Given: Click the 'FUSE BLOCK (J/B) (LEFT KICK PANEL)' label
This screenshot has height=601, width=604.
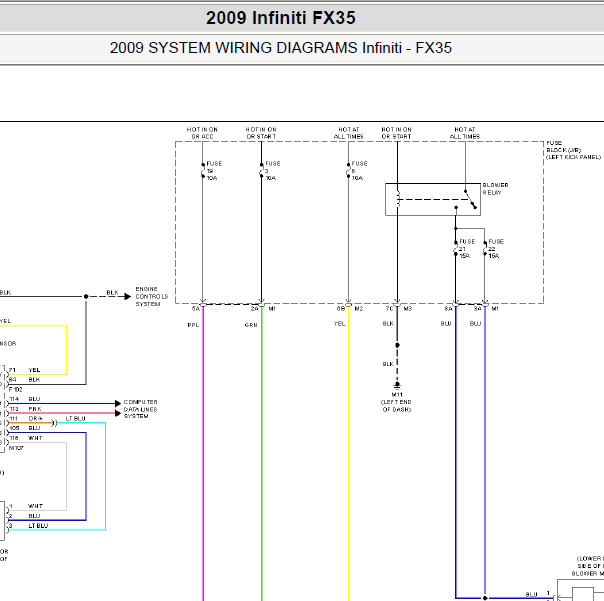Looking at the screenshot, I should (x=573, y=150).
